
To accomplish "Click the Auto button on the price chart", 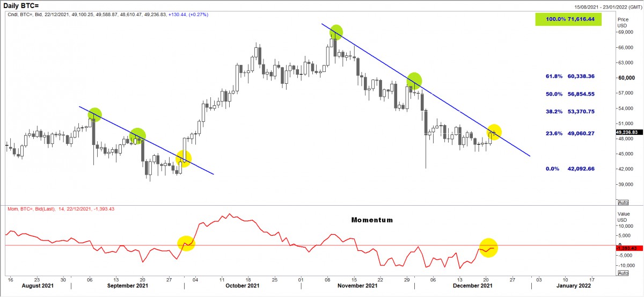I will [x=623, y=202].
